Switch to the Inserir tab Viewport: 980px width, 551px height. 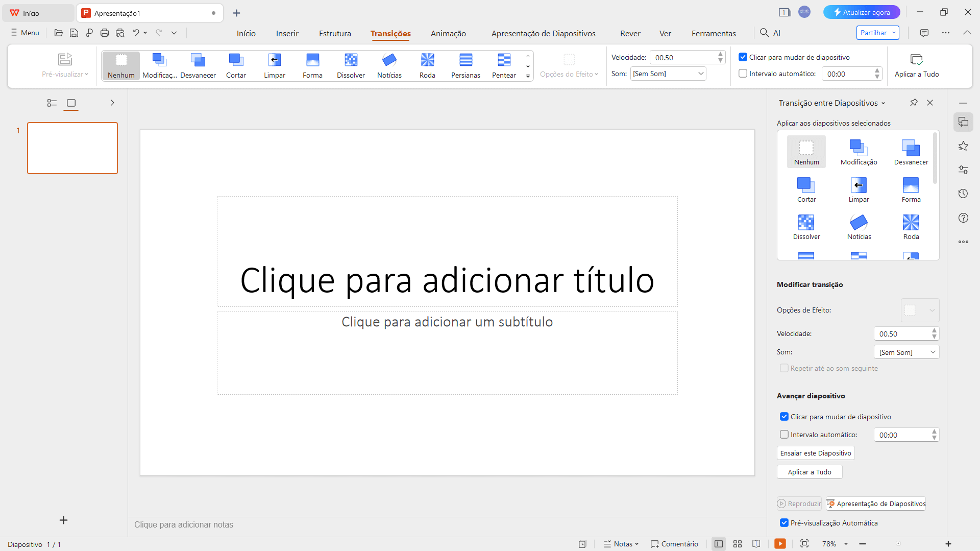(287, 33)
